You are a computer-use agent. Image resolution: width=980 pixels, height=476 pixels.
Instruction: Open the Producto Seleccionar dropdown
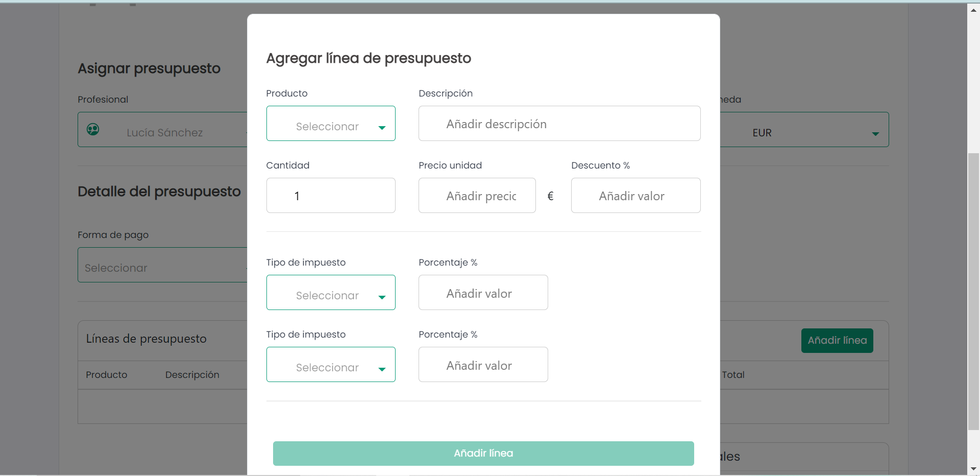(331, 124)
